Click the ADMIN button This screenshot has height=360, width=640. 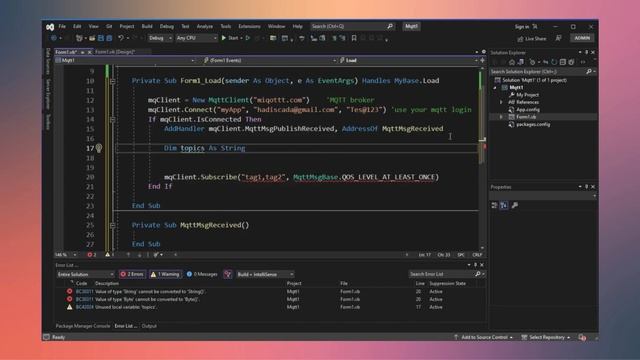pyautogui.click(x=582, y=38)
